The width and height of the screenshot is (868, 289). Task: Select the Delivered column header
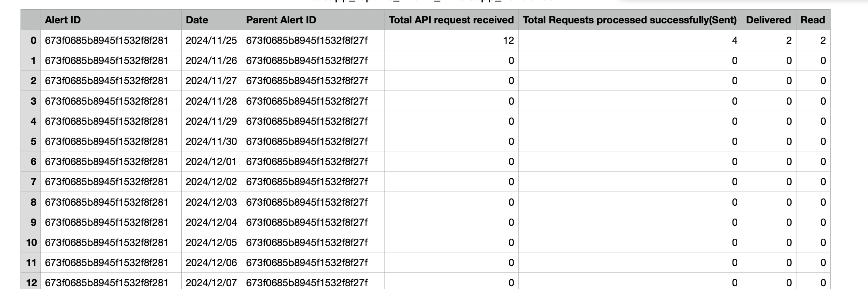pyautogui.click(x=768, y=20)
